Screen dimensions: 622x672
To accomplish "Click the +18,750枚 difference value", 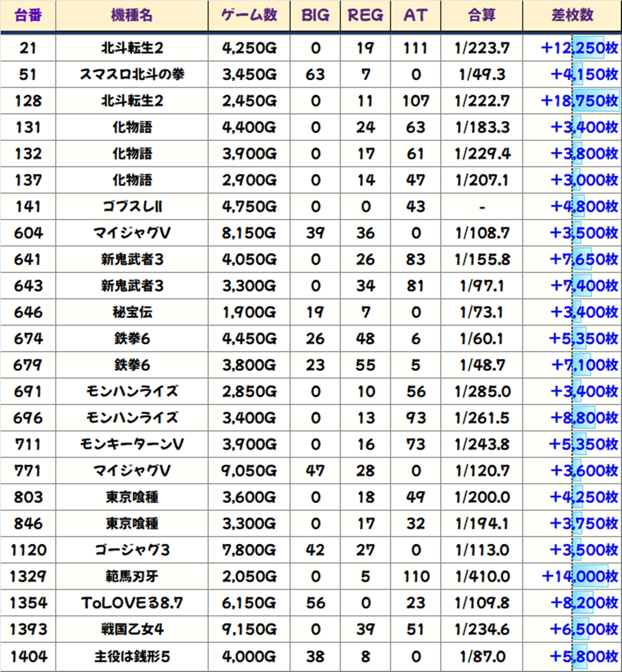I will click(x=579, y=101).
